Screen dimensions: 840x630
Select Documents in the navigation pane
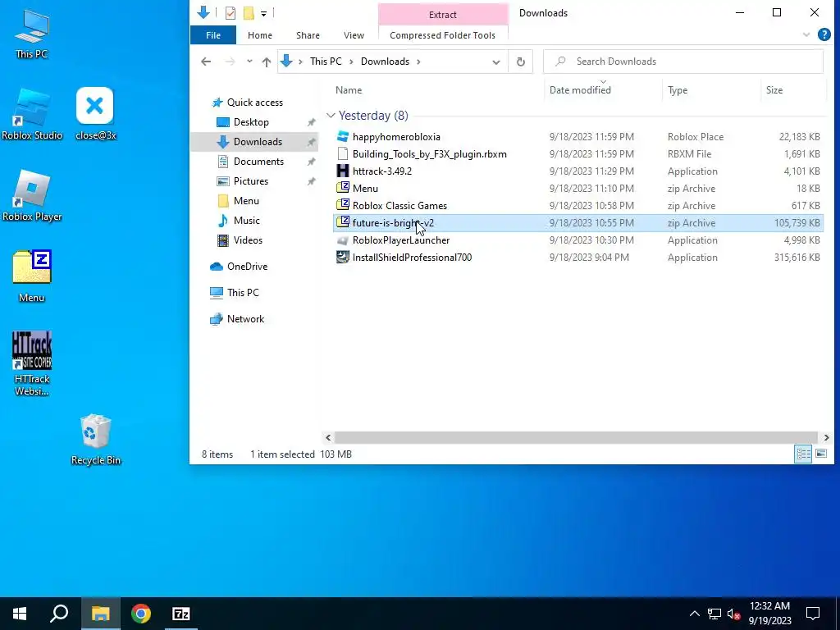[258, 162]
